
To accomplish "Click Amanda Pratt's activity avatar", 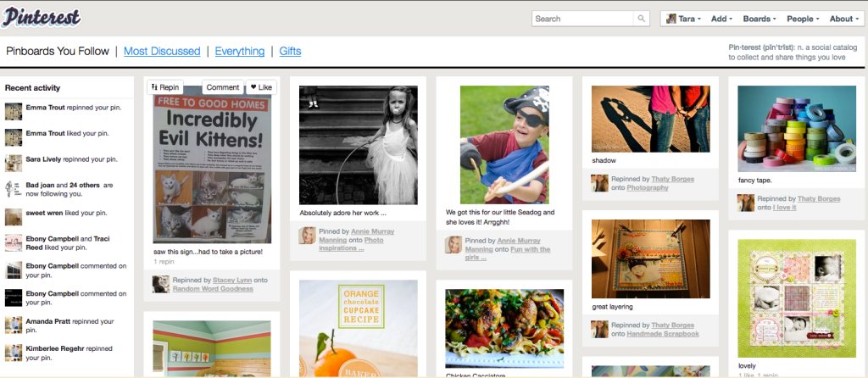I will (x=14, y=325).
